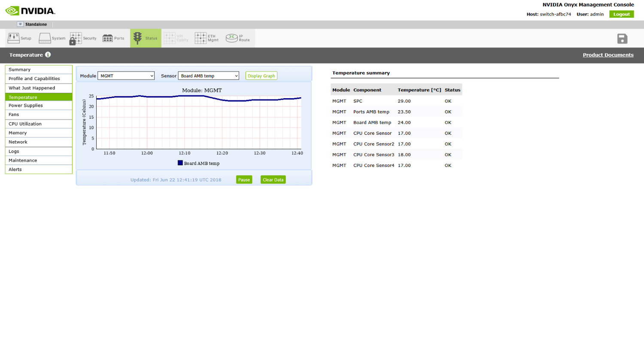
Task: Click the Ports AMB temp row
Action: coord(396,112)
